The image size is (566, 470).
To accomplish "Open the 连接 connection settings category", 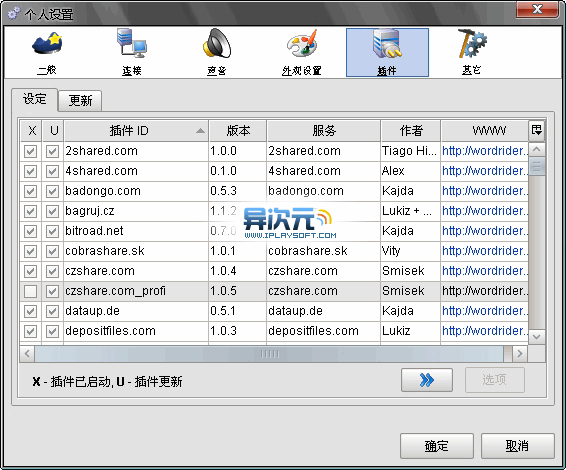I will point(132,53).
